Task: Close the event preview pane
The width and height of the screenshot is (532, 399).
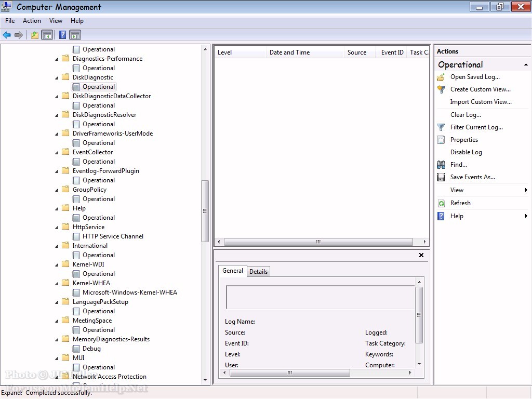Action: (421, 255)
